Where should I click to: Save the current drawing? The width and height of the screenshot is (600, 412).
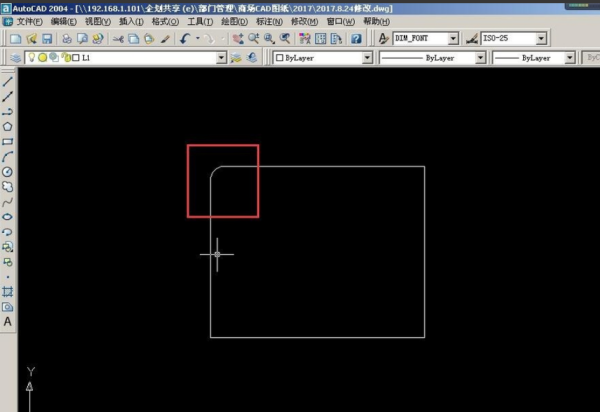[x=47, y=38]
